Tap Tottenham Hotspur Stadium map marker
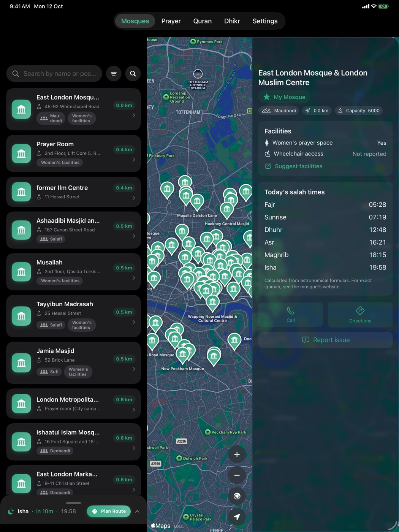The image size is (399, 532). tap(198, 74)
